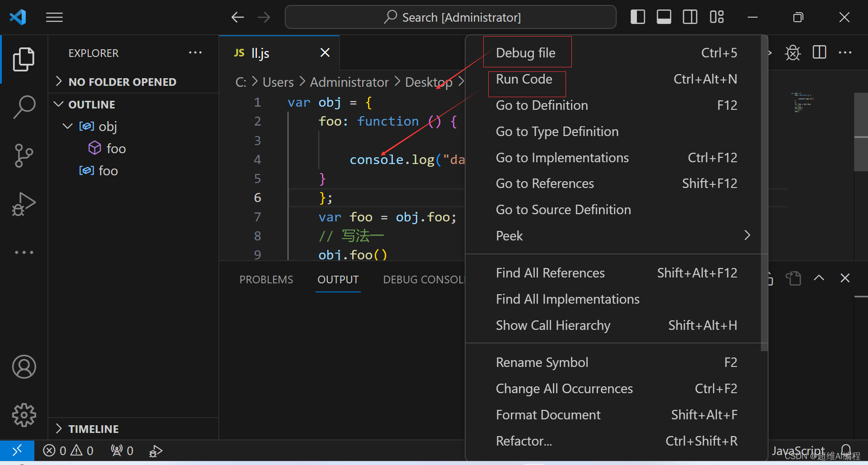868x465 pixels.
Task: Open notifications bell in status bar
Action: point(846,450)
